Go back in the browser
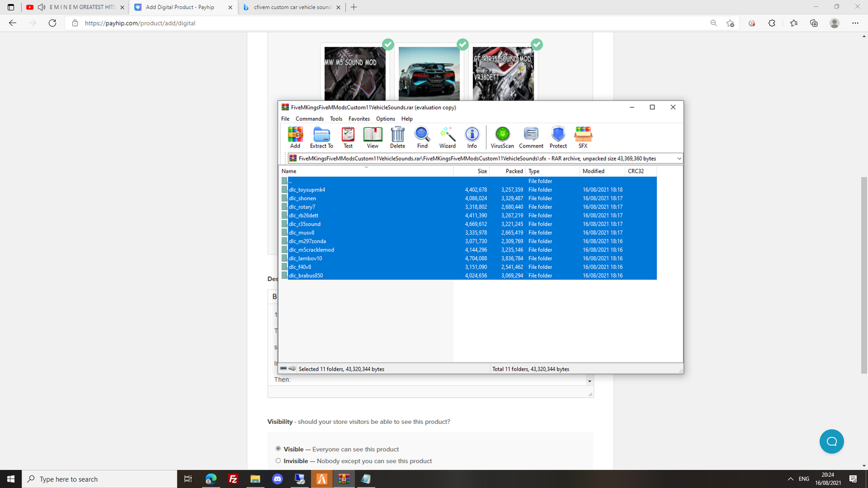 [x=13, y=23]
